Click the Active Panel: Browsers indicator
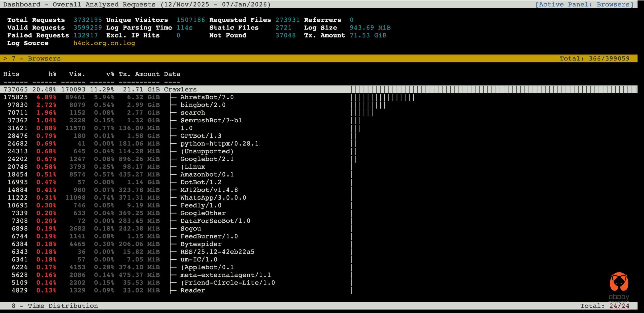The height and width of the screenshot is (313, 644). click(584, 5)
